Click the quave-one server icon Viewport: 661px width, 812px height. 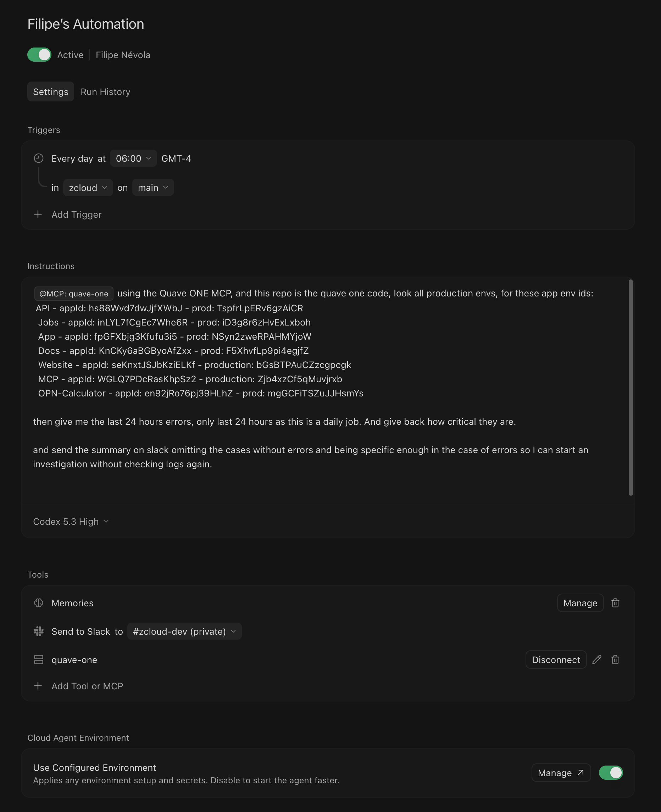(38, 660)
